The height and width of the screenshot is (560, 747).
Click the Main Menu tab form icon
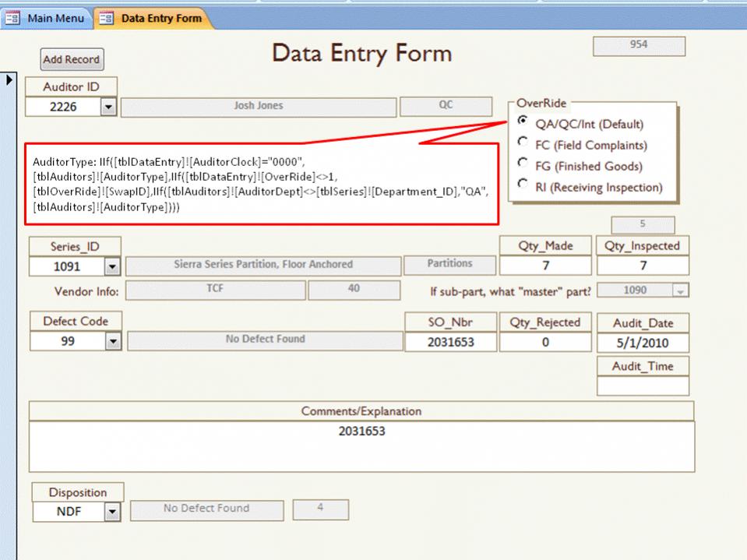pyautogui.click(x=13, y=18)
